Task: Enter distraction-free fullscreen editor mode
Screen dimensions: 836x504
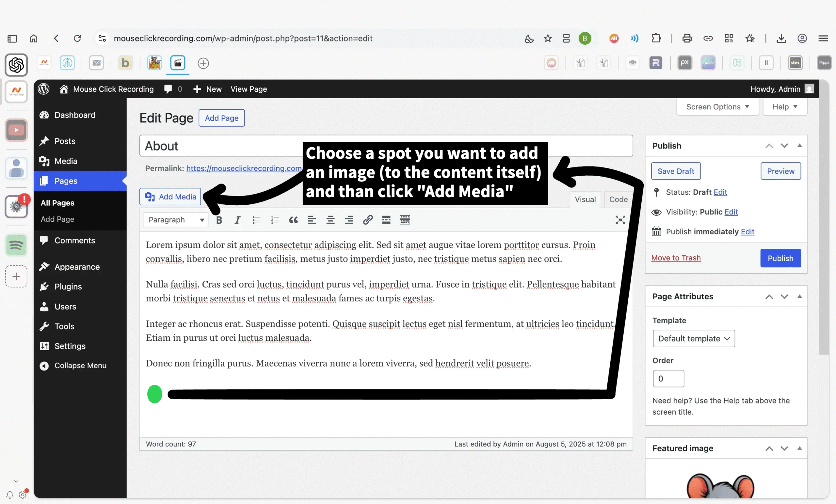Action: tap(620, 220)
